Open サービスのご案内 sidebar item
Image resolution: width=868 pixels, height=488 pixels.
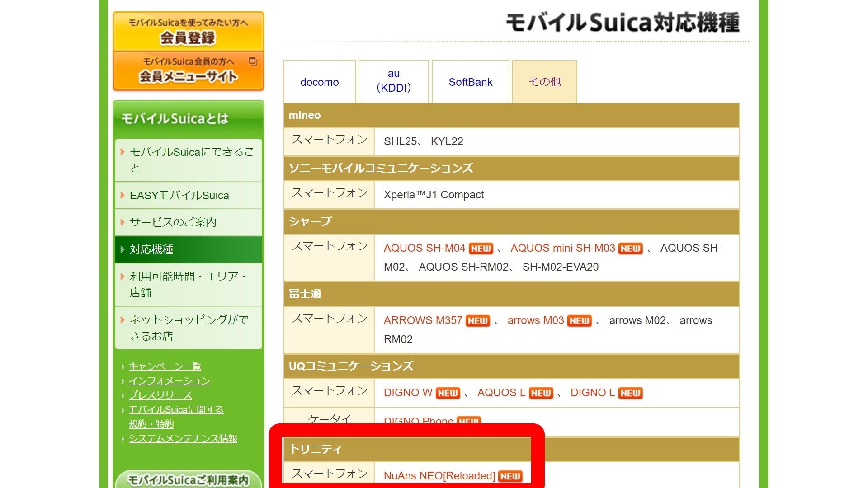click(173, 222)
